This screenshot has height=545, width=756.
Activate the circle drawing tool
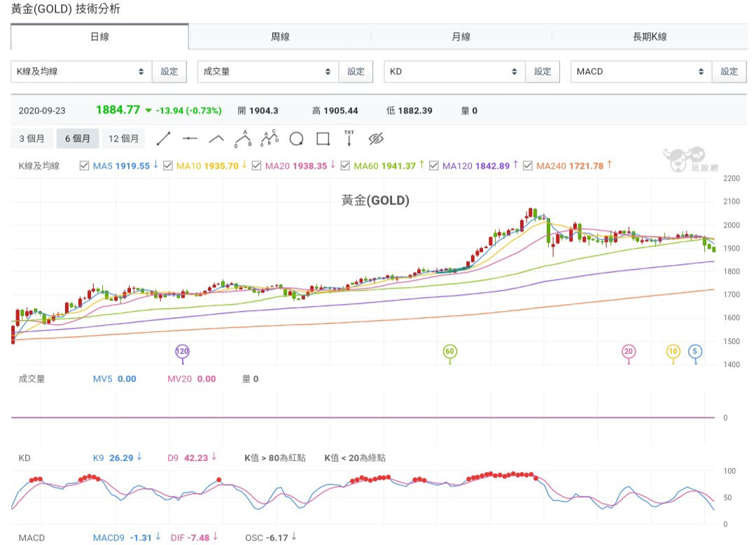pos(296,139)
